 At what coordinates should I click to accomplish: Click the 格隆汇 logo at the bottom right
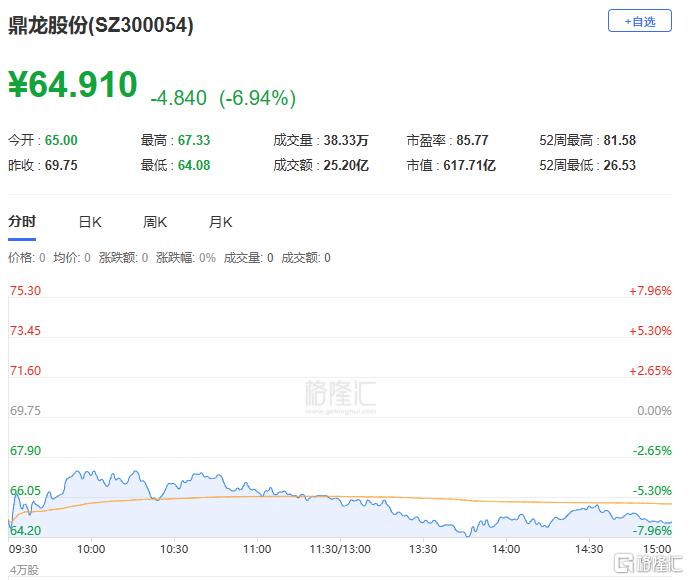click(649, 564)
